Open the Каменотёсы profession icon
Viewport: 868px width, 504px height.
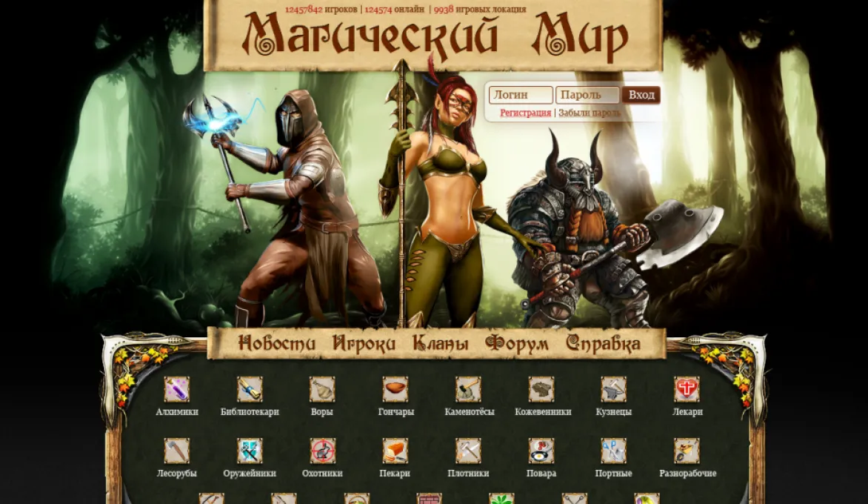tap(468, 389)
